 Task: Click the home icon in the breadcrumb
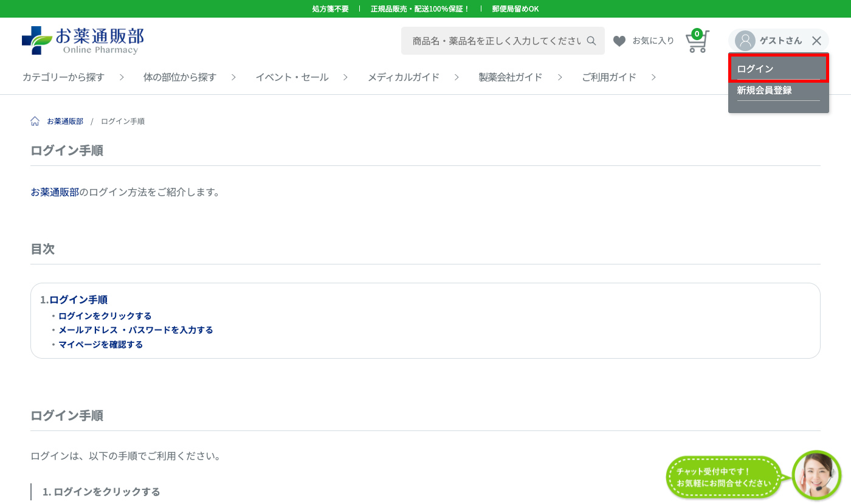(35, 120)
